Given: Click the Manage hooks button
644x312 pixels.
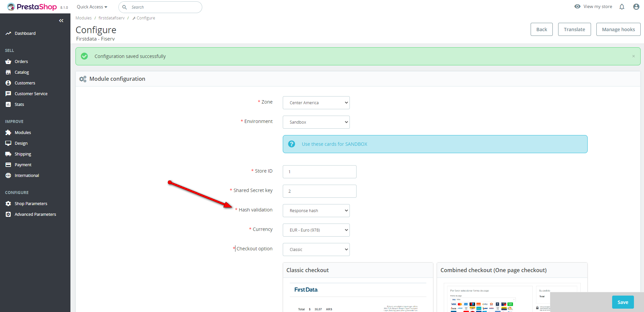Looking at the screenshot, I should (619, 29).
